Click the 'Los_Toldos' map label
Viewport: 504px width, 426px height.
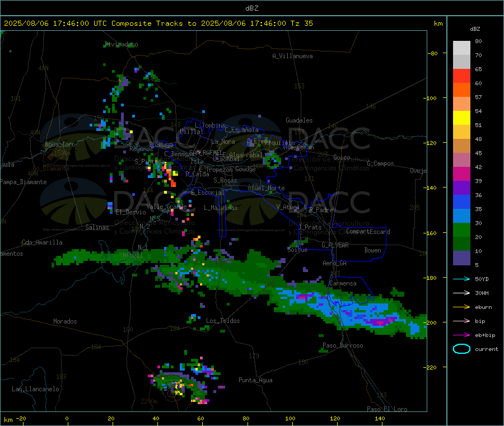pos(223,321)
